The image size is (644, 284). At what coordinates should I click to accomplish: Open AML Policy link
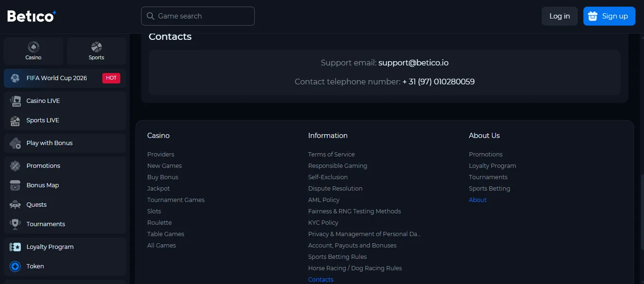[324, 200]
